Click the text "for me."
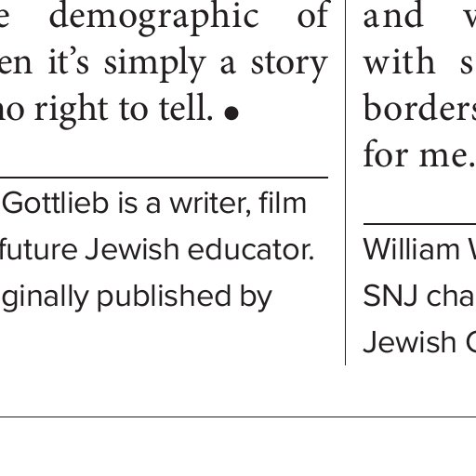Image resolution: width=476 pixels, height=476 pixels. (419, 154)
